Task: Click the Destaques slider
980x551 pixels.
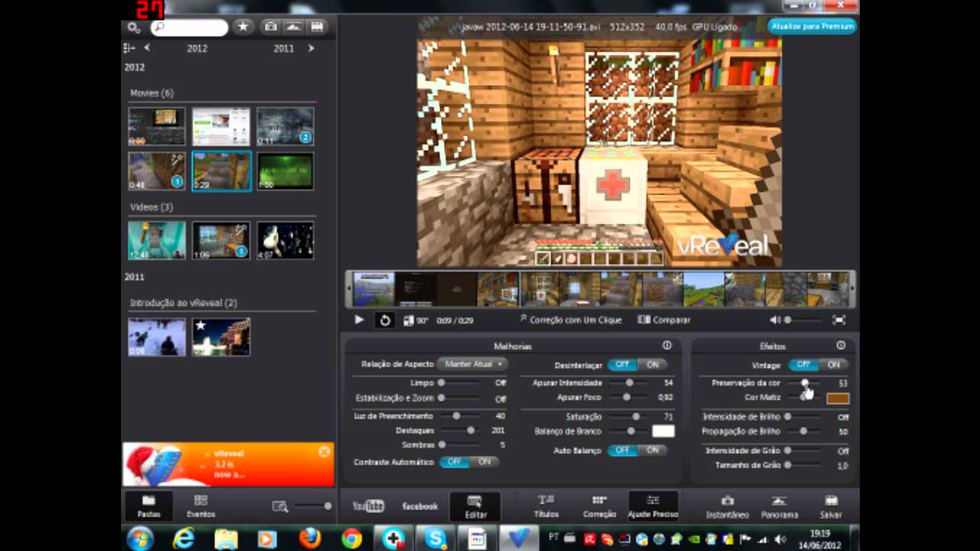Action: [x=460, y=431]
